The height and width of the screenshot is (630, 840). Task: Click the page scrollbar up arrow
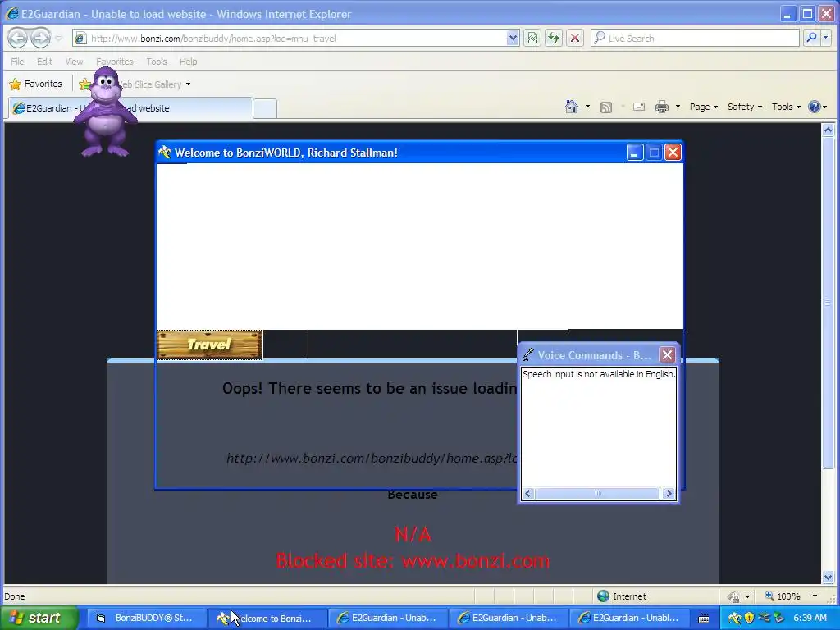pos(828,129)
